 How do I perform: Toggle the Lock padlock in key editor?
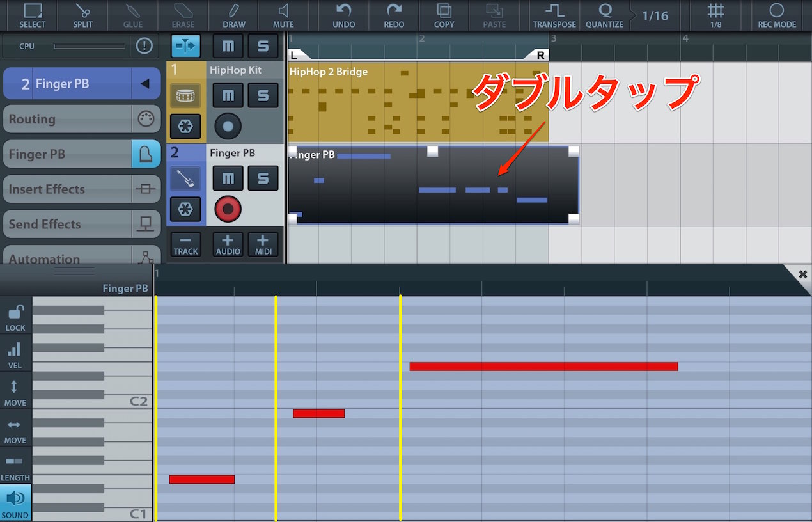15,317
